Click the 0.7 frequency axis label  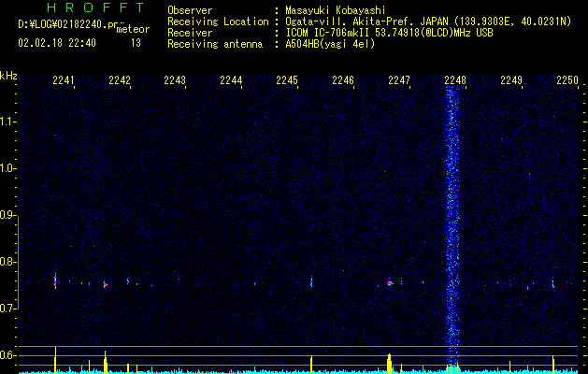tap(7, 309)
